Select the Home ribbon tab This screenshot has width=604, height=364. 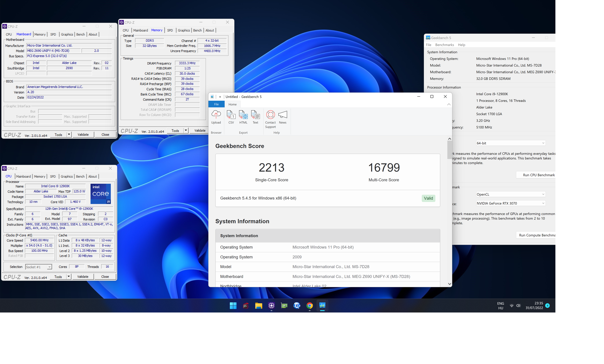(232, 104)
